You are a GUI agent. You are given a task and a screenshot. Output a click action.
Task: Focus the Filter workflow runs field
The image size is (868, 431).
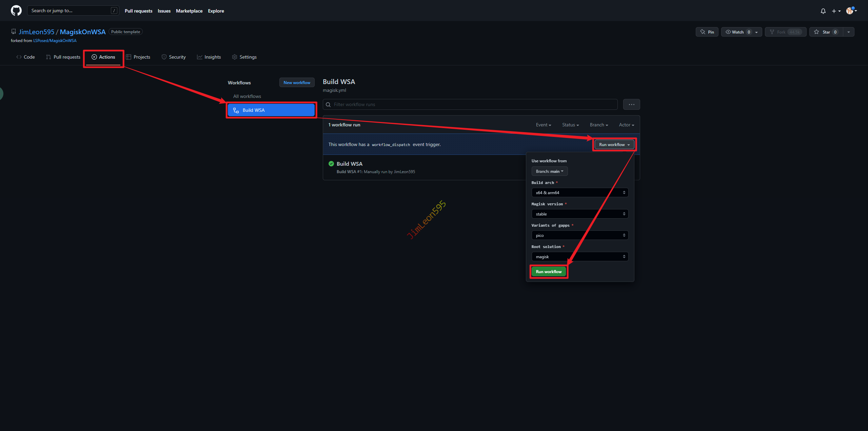(470, 104)
